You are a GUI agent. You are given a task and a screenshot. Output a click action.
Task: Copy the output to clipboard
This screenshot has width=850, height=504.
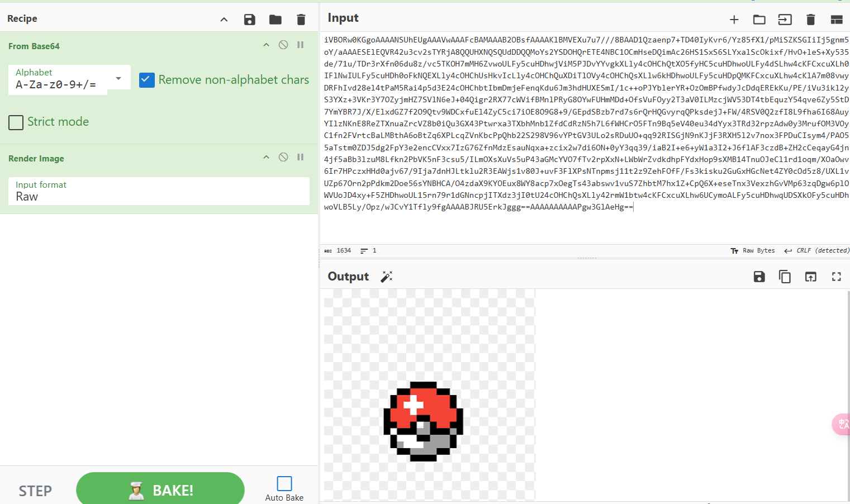tap(785, 277)
